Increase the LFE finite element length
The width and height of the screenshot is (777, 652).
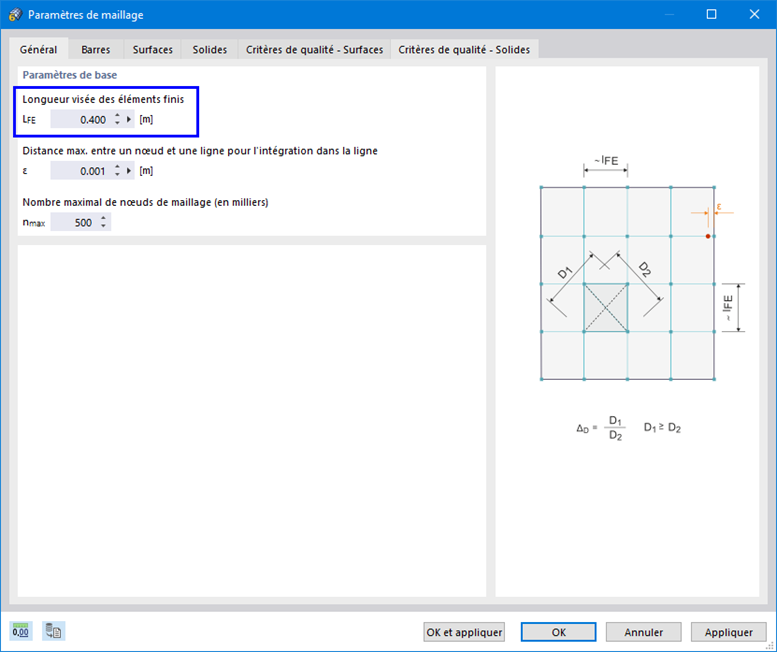[117, 115]
